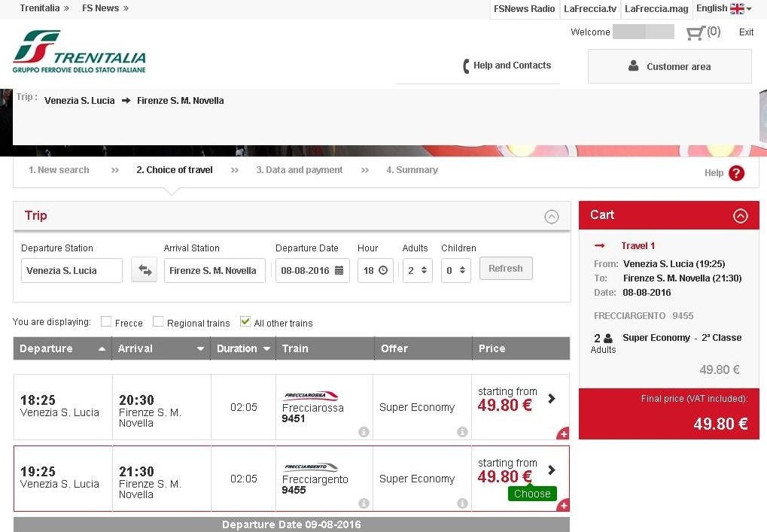Click the phone icon beside Help and Contacts
Screen dimensions: 767x532
pos(466,66)
